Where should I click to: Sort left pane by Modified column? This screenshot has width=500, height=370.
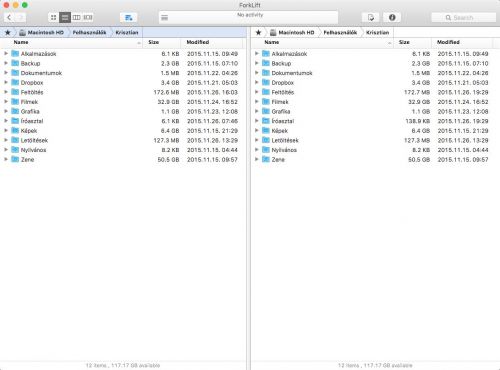212,42
